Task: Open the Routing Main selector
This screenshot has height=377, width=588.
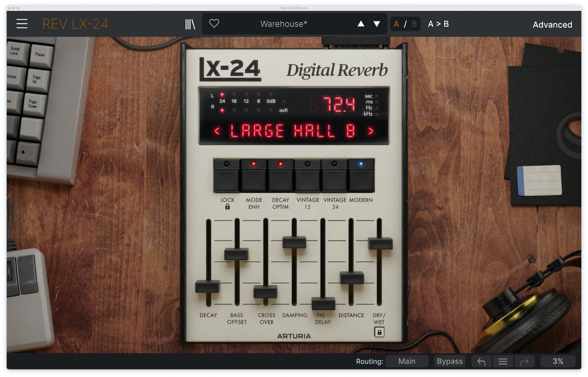Action: [407, 361]
